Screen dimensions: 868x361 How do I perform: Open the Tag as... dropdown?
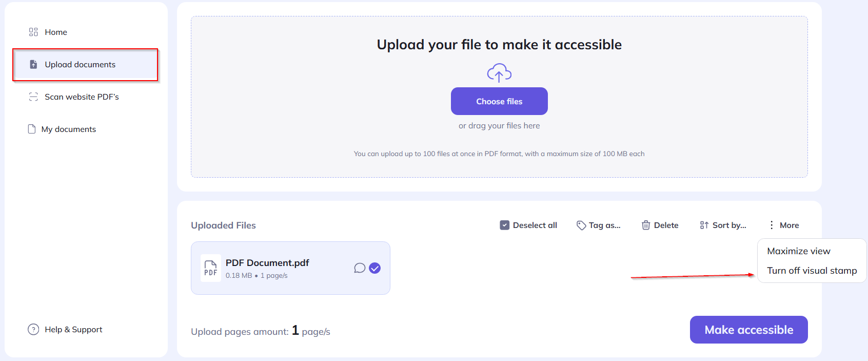click(x=599, y=225)
